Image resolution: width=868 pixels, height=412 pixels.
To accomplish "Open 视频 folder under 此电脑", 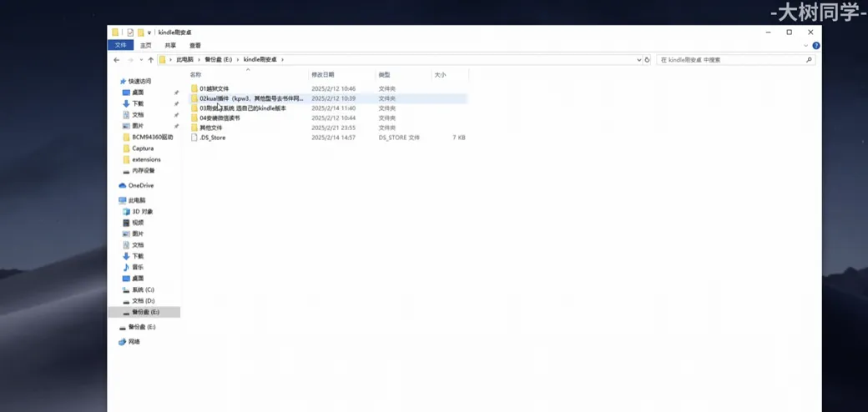I will 138,223.
